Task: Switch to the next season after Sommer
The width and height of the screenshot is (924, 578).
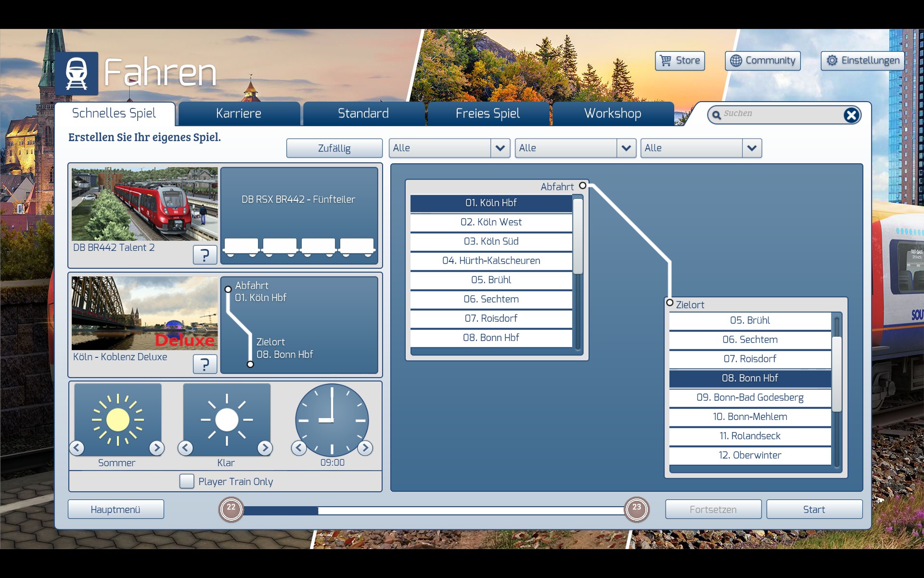Action: 156,448
